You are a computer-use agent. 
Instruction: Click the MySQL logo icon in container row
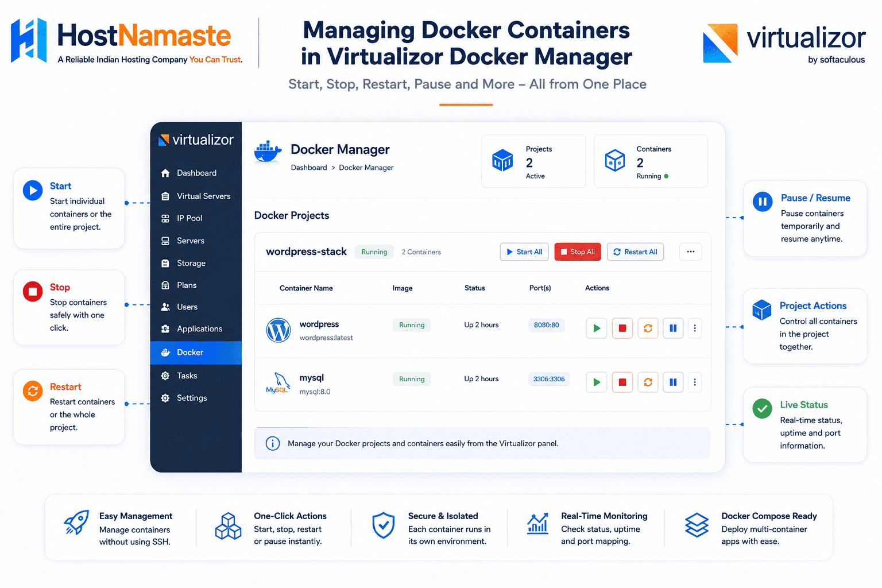tap(277, 383)
